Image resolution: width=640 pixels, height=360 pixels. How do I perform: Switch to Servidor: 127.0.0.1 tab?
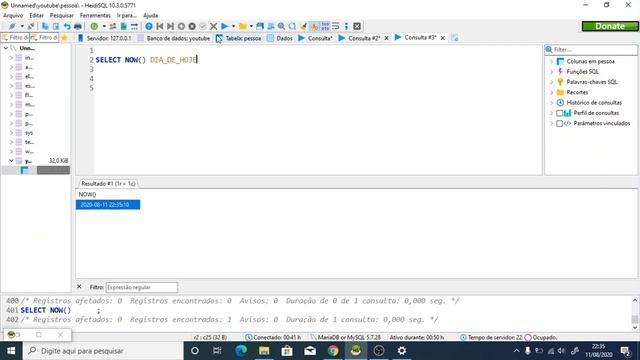[x=105, y=38]
